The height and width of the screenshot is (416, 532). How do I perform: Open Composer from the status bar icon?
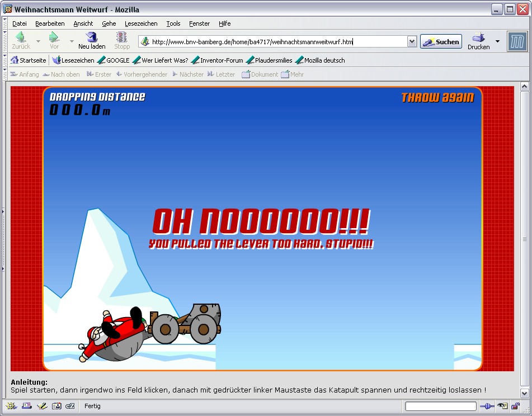(42, 406)
